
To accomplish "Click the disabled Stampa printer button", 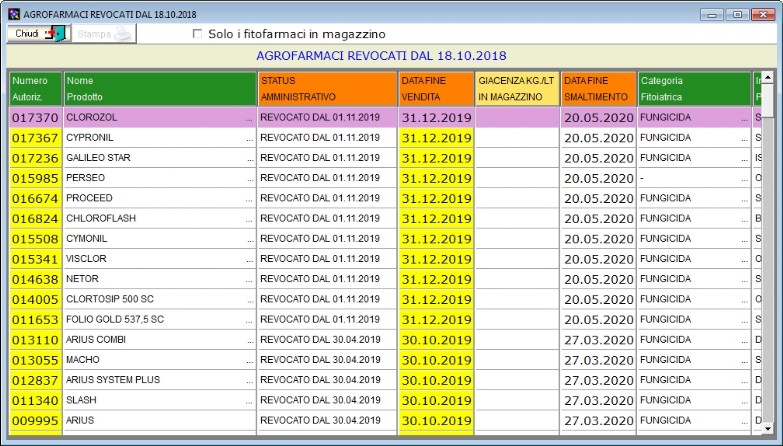I will tap(104, 34).
